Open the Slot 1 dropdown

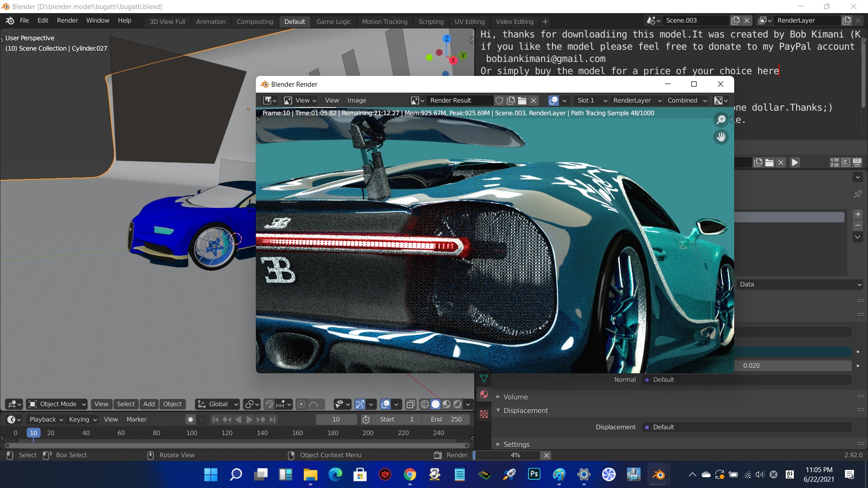(591, 100)
